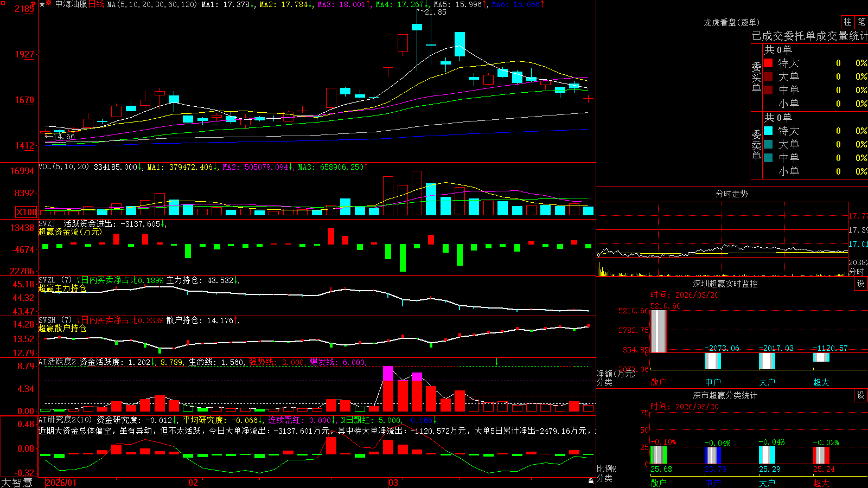Click the 25.24 超大 ratio value
This screenshot has width=868, height=488.
pos(824,469)
